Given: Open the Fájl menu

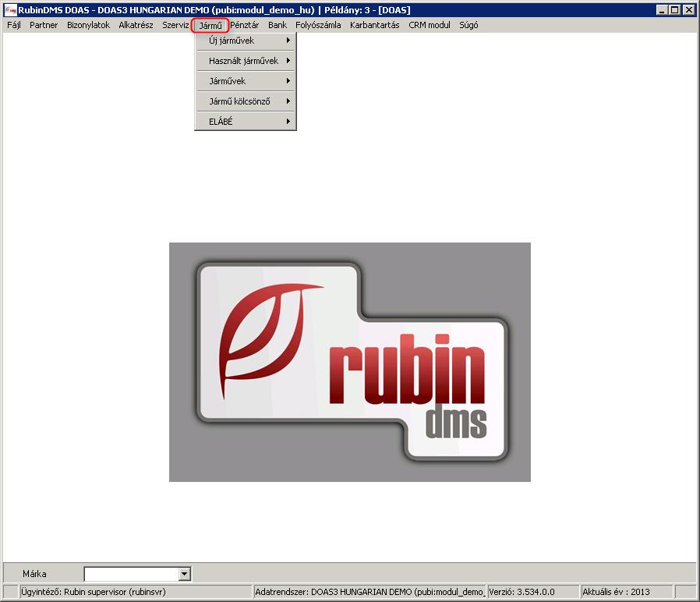Looking at the screenshot, I should click(x=14, y=25).
